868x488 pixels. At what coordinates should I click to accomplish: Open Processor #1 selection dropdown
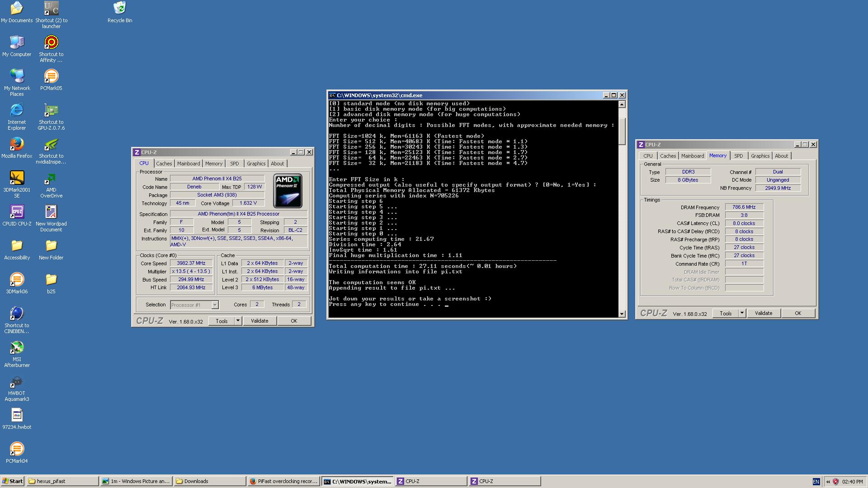click(x=194, y=305)
